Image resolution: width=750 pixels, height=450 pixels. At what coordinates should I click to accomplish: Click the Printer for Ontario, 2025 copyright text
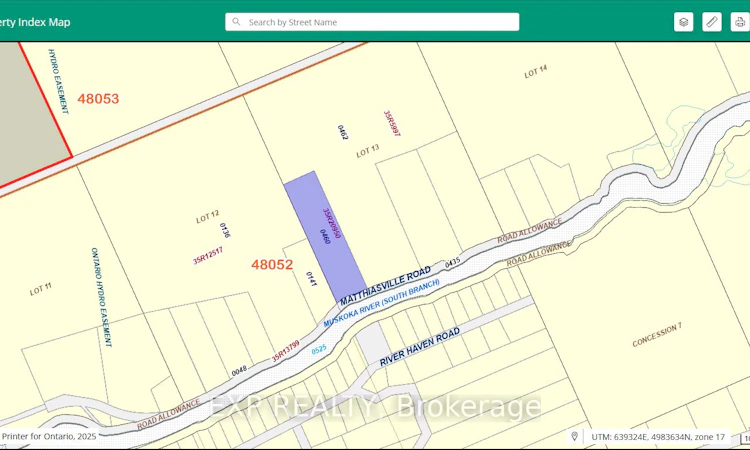click(49, 436)
